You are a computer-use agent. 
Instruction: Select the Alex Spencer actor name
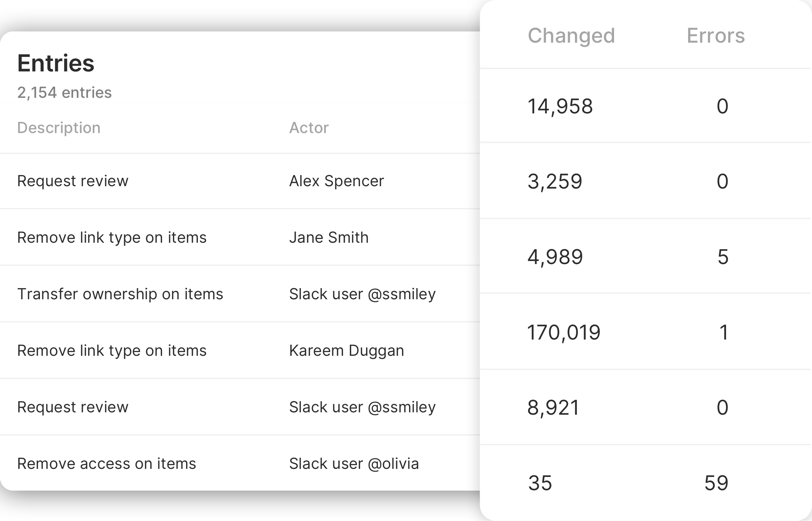click(x=336, y=181)
